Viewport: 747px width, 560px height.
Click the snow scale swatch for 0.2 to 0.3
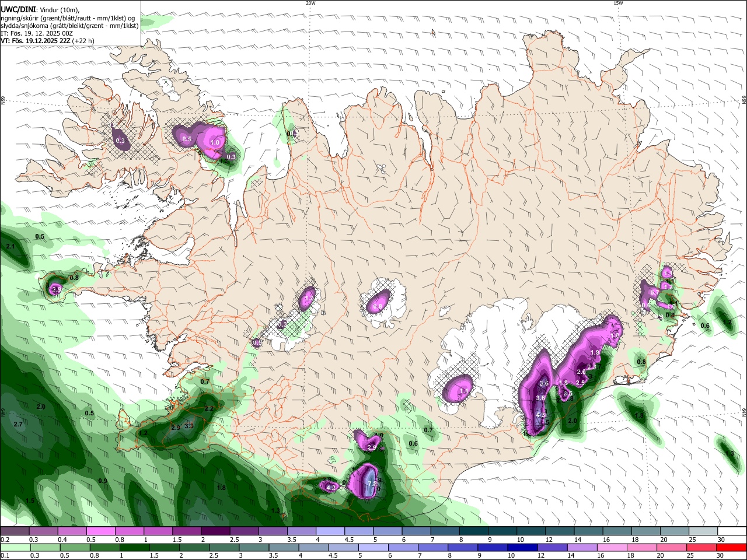(15, 531)
